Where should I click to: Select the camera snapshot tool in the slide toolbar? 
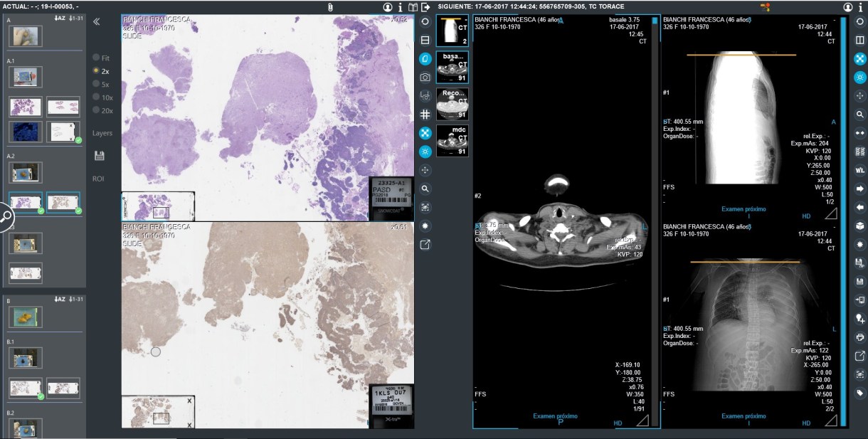(x=425, y=77)
